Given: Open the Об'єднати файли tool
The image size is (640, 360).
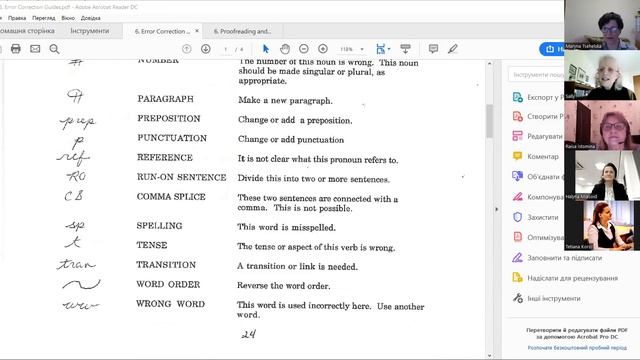Looking at the screenshot, I should click(538, 176).
